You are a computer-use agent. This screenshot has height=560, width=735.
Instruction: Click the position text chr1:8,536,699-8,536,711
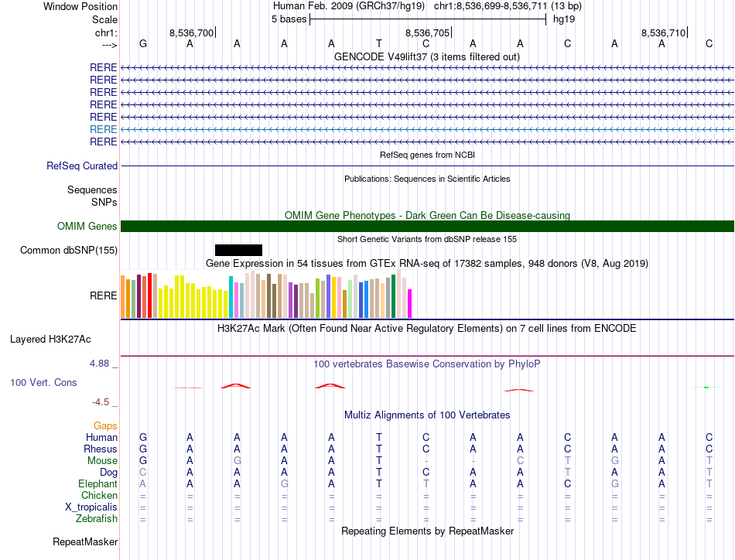pyautogui.click(x=491, y=6)
